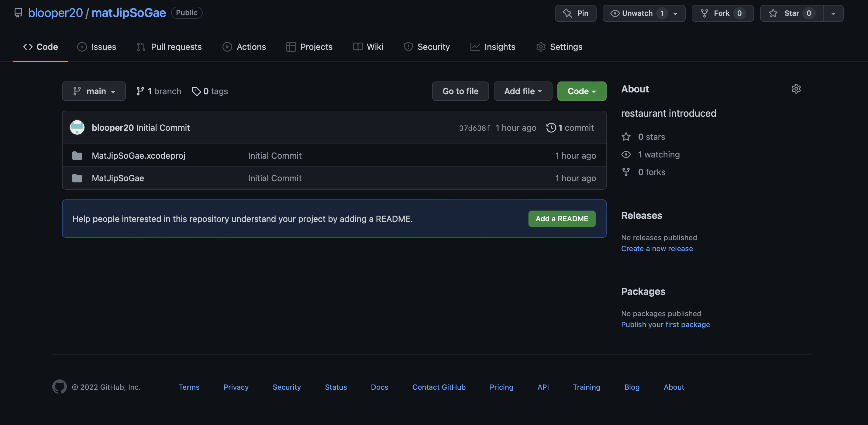Expand the green Code clone dropdown

[582, 91]
